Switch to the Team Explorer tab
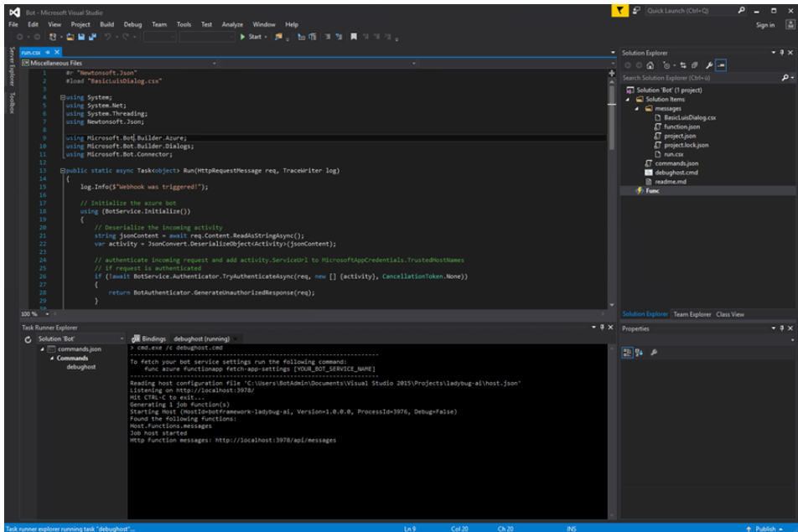 pos(692,314)
